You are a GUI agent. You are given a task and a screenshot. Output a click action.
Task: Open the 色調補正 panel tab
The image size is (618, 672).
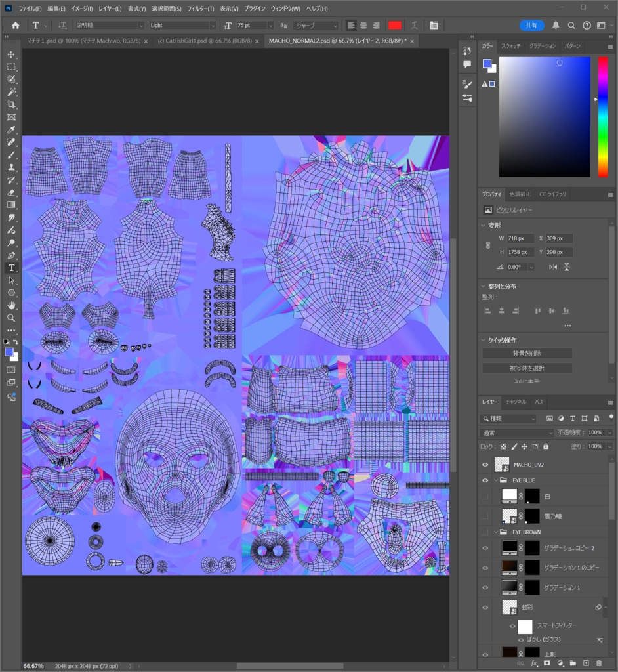click(520, 194)
